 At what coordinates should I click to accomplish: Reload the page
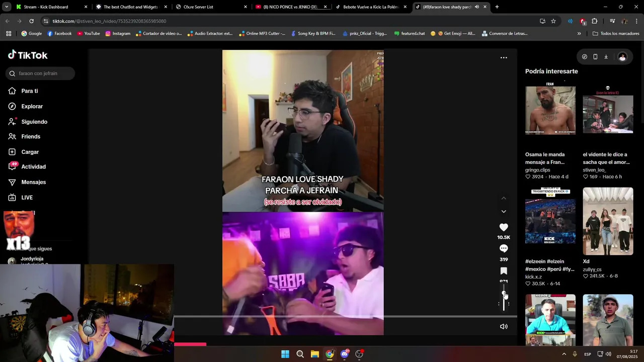pyautogui.click(x=31, y=21)
